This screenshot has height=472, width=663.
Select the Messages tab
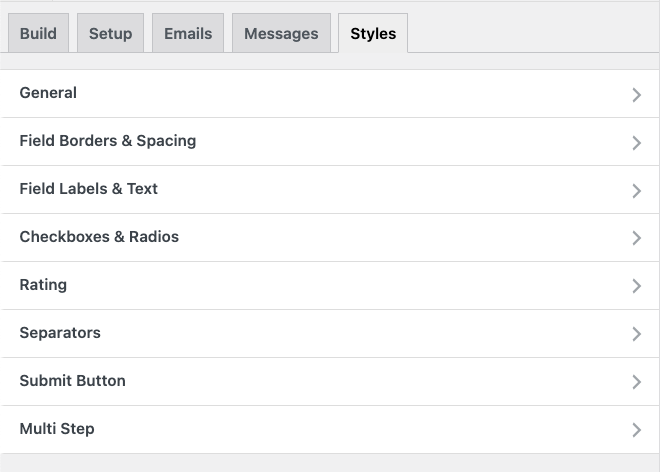coord(281,33)
